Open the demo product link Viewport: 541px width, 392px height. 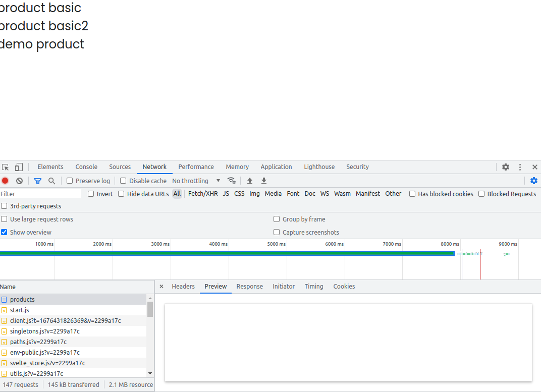pyautogui.click(x=42, y=44)
